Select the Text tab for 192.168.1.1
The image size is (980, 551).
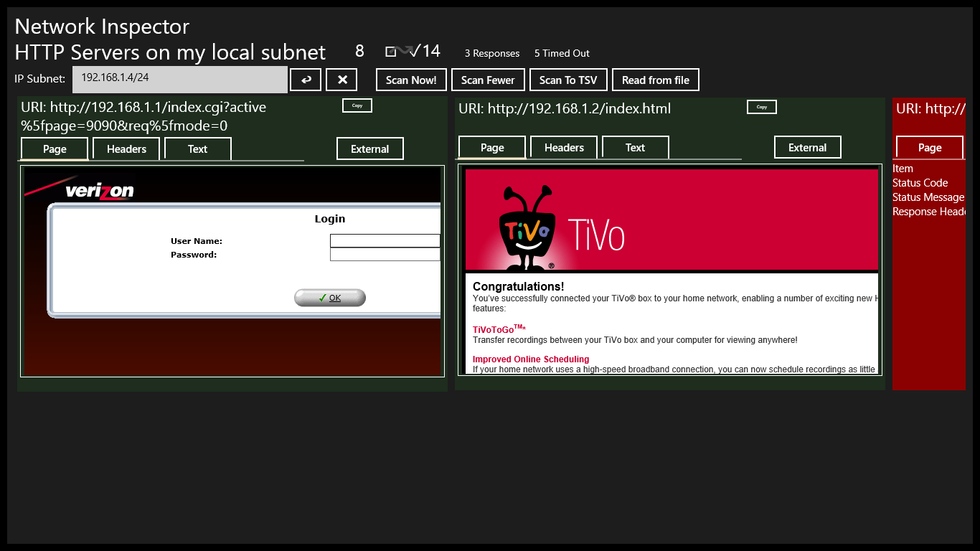click(198, 149)
